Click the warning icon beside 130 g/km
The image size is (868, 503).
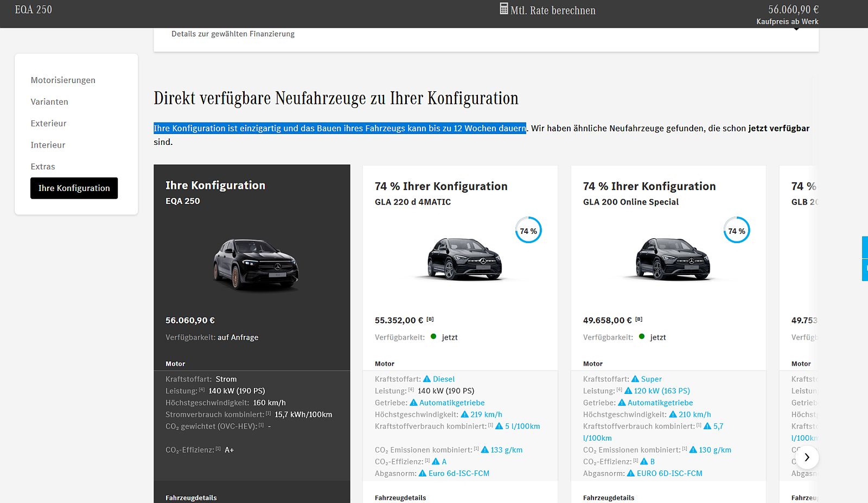click(693, 449)
